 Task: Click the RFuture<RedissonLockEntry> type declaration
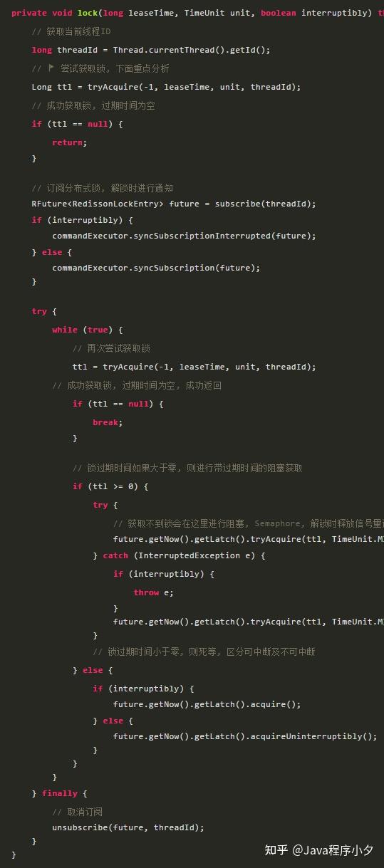(98, 204)
